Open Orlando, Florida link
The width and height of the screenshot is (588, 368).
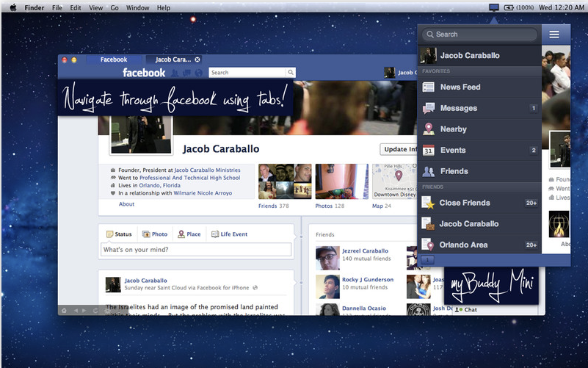159,185
